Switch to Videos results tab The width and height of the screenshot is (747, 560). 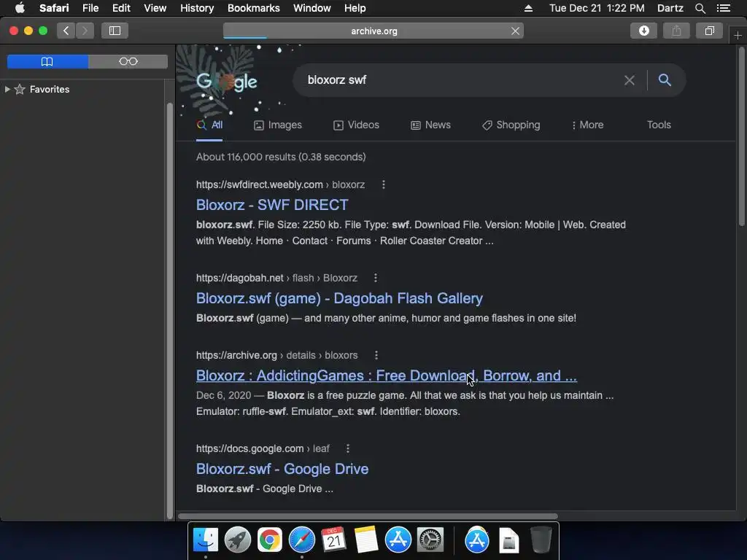point(356,125)
